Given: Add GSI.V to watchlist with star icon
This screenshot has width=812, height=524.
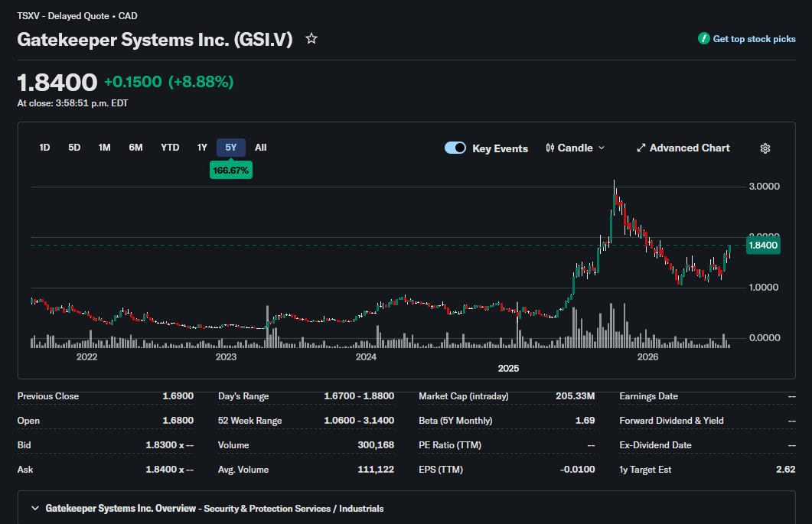Looking at the screenshot, I should (311, 39).
